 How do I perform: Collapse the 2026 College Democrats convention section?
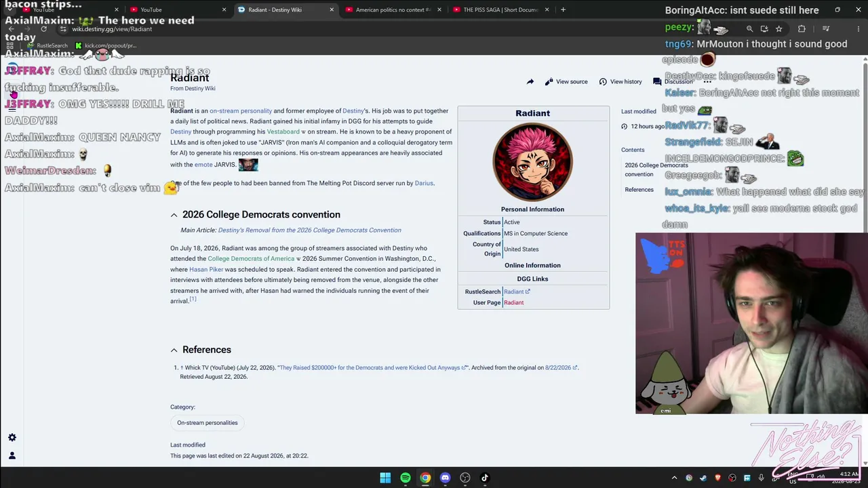(x=174, y=215)
